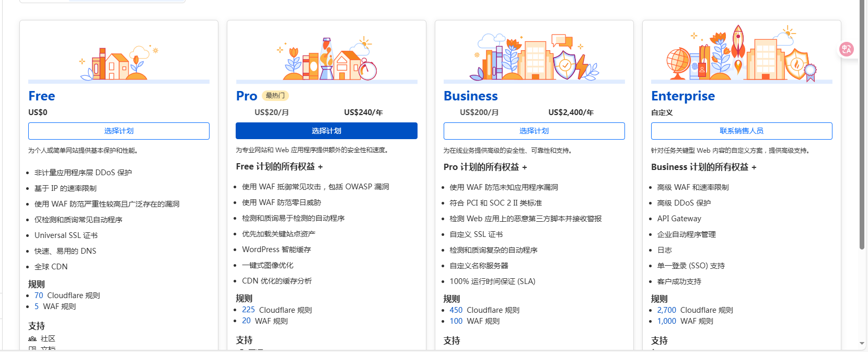Click 'Universal SSL 证书' feature
868x352 pixels.
point(66,235)
